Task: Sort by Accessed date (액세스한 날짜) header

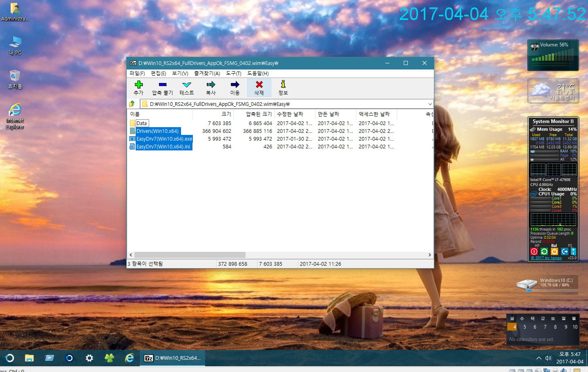Action: (376, 114)
